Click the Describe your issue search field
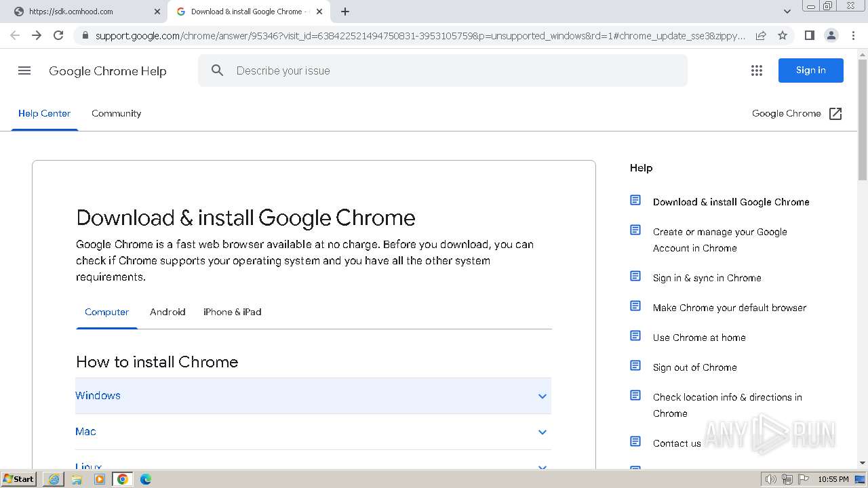The height and width of the screenshot is (488, 868). point(443,70)
